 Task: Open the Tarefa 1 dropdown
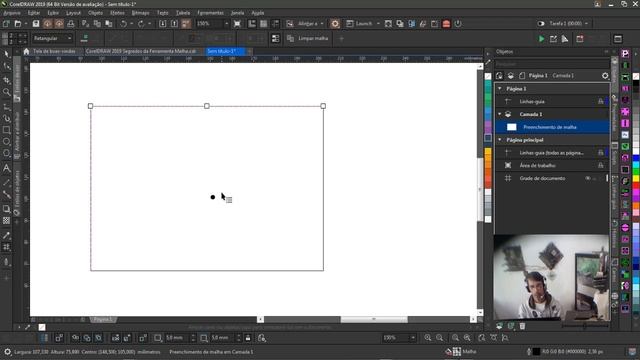587,24
